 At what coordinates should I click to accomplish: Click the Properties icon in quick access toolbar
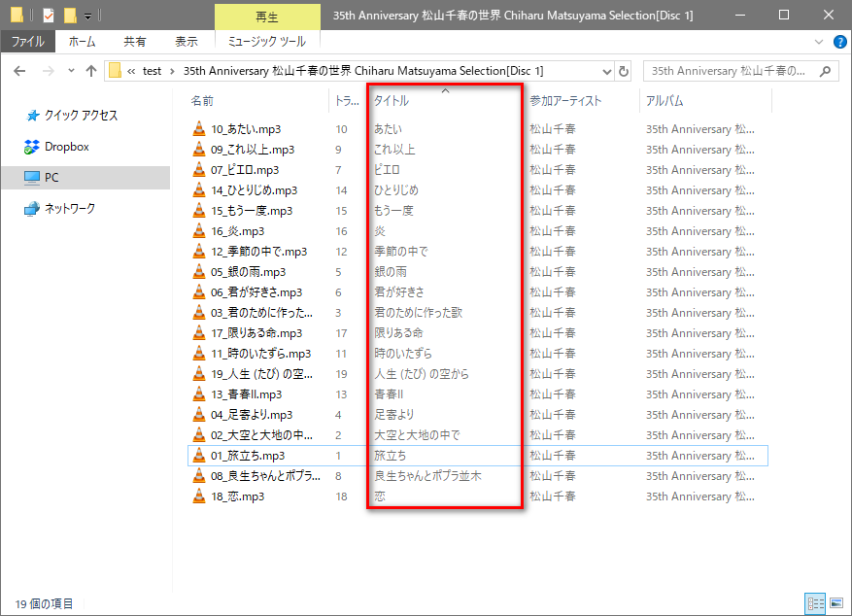coord(48,15)
